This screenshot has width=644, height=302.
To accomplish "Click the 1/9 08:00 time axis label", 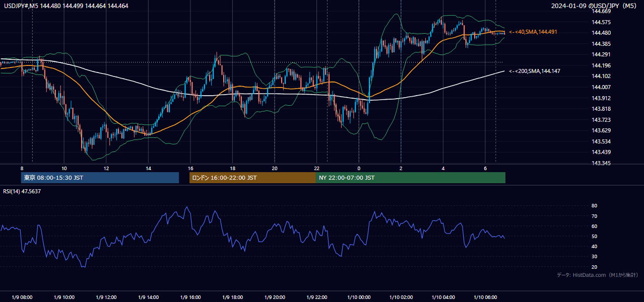I will pos(22,297).
